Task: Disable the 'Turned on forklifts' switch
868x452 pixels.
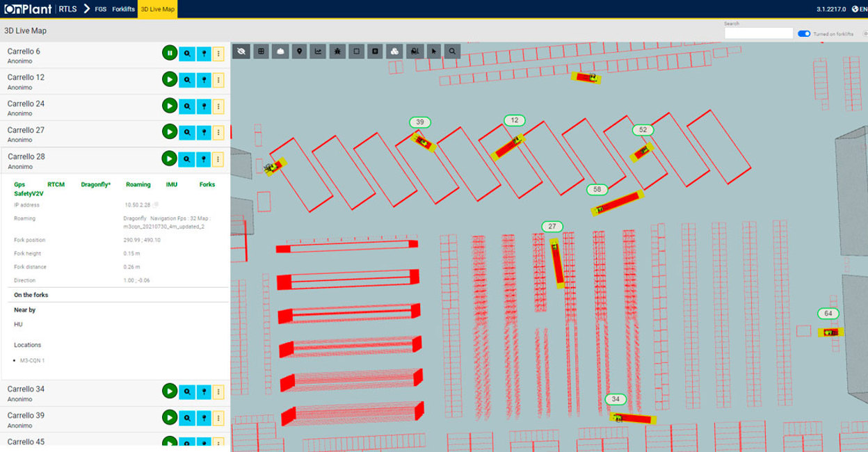Action: click(804, 33)
